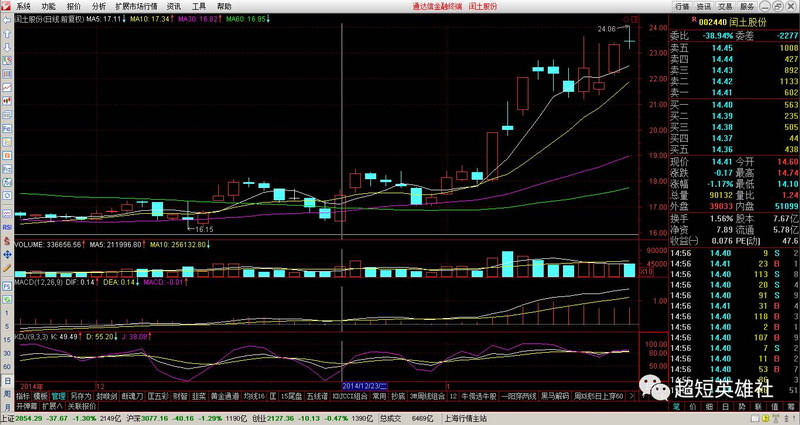This screenshot has height=425, width=800.
Task: Click the 24.06 high price marker
Action: pyautogui.click(x=606, y=30)
